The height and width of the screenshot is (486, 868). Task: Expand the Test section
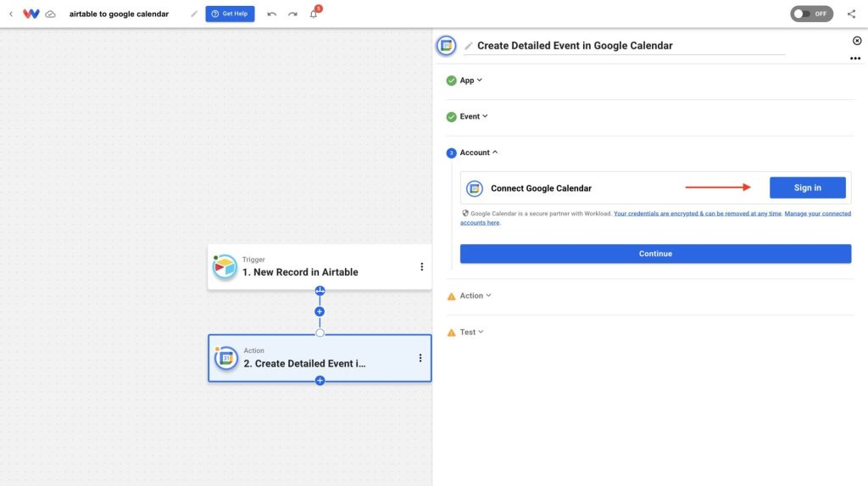tap(471, 332)
